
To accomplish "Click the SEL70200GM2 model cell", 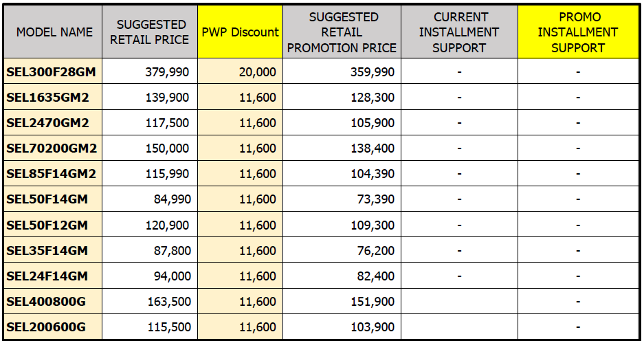I will point(52,148).
